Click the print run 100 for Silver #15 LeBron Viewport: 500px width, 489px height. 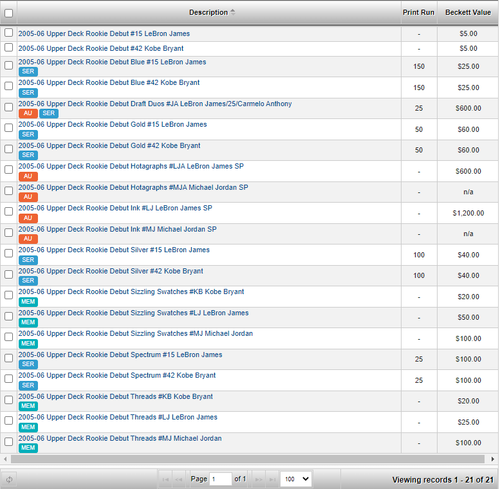point(419,255)
